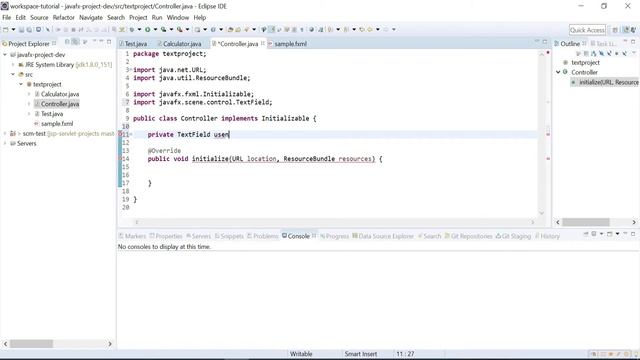Collapse the src folder node
The image size is (640, 360).
point(13,74)
